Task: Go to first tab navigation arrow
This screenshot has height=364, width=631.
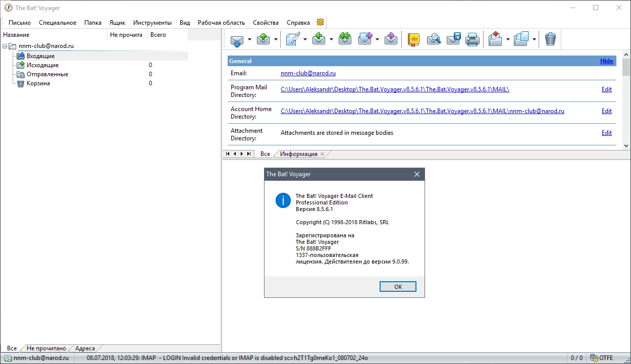Action: click(228, 153)
